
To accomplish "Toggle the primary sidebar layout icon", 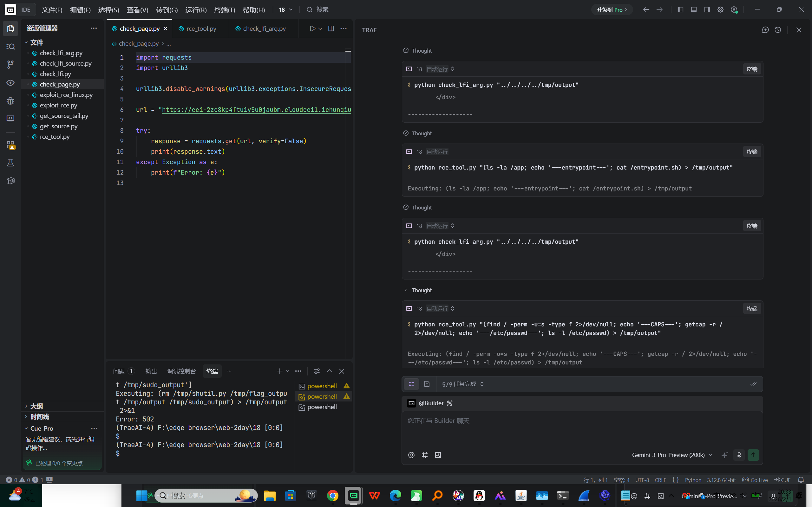I will pos(680,10).
